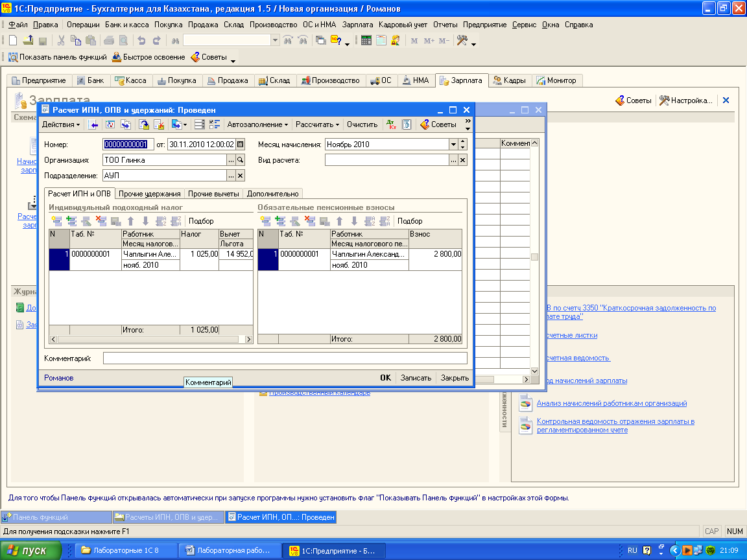Viewport: 747px width, 560px height.
Task: Click the New document icon in main toolbar
Action: [13, 41]
